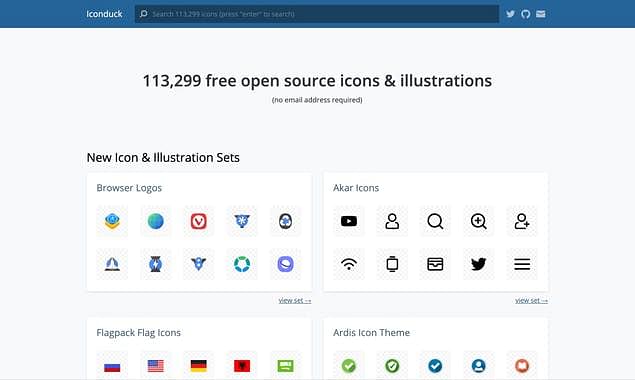
Task: Select the dark round browser logo in Browser Logos top row
Action: coord(286,221)
